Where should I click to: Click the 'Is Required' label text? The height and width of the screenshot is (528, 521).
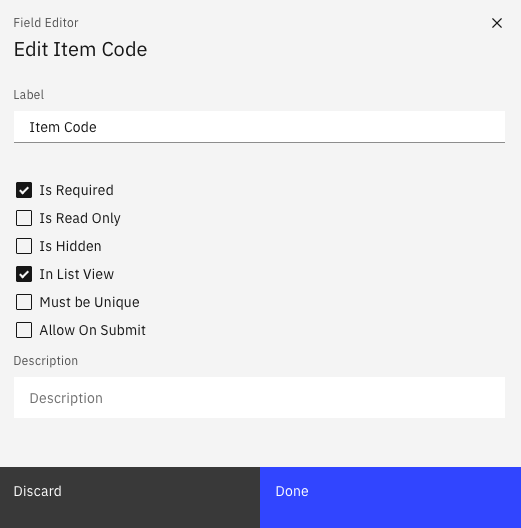(76, 190)
